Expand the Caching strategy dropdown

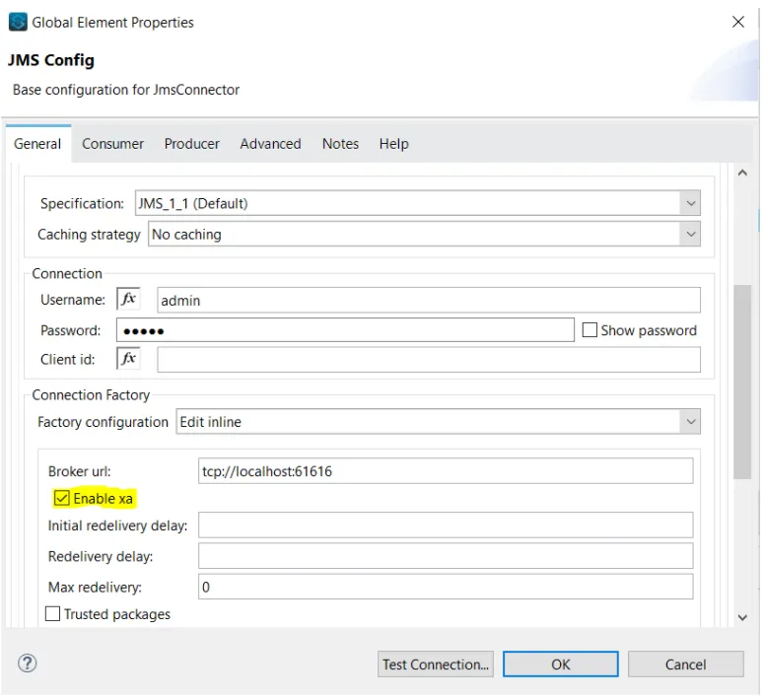click(424, 234)
